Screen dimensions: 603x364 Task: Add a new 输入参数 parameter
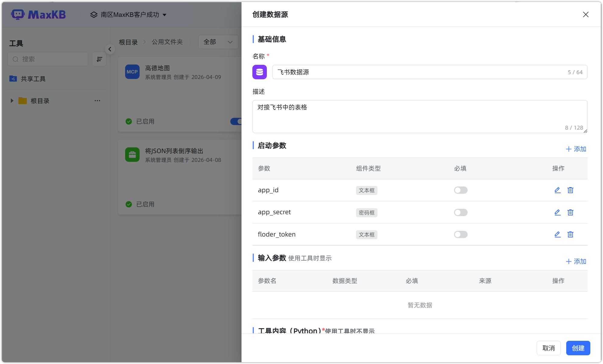576,261
